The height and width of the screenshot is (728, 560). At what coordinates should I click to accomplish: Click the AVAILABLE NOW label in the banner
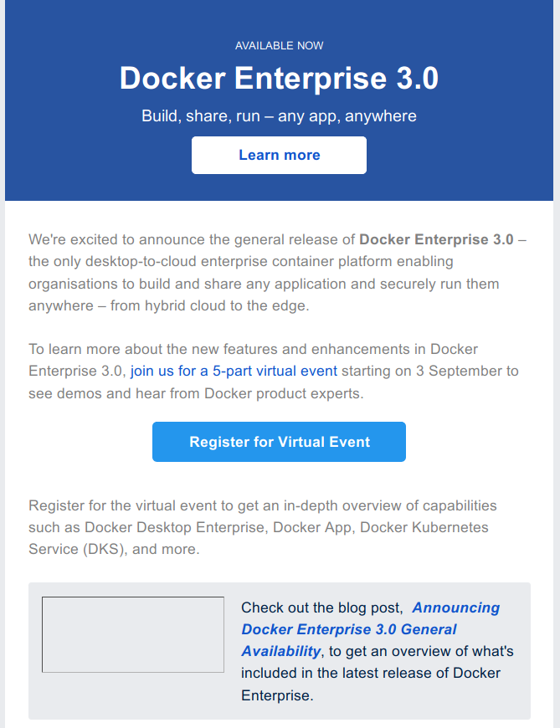click(279, 45)
